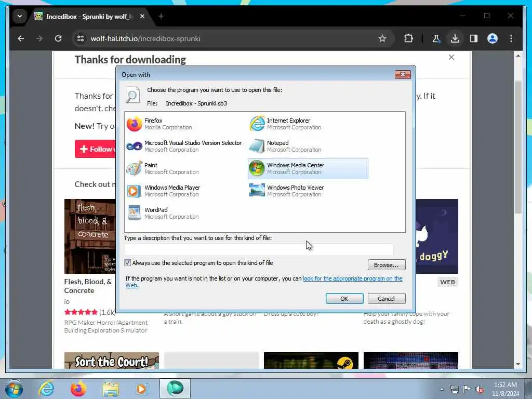Viewport: 532px width, 399px height.
Task: Confirm with the OK button
Action: (x=344, y=299)
